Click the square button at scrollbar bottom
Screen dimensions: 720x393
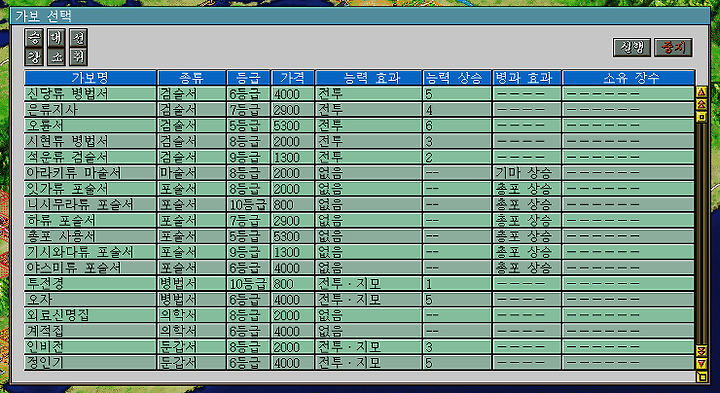(701, 377)
